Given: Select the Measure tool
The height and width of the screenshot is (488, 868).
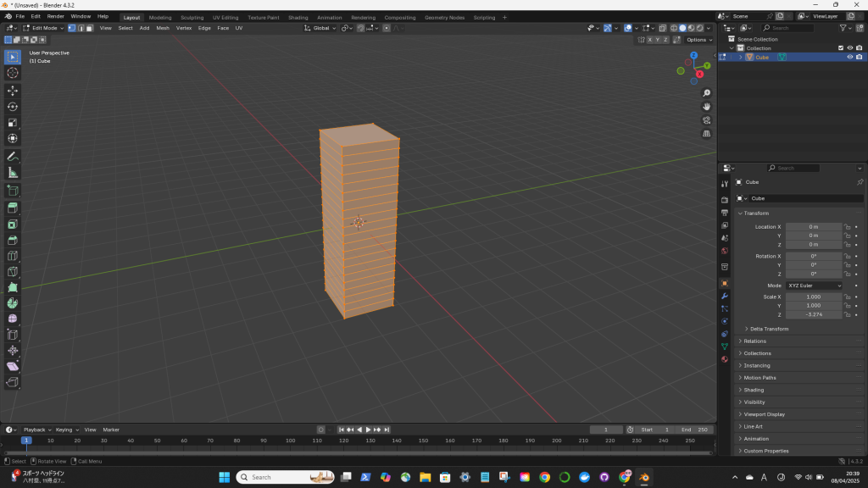Looking at the screenshot, I should point(13,173).
